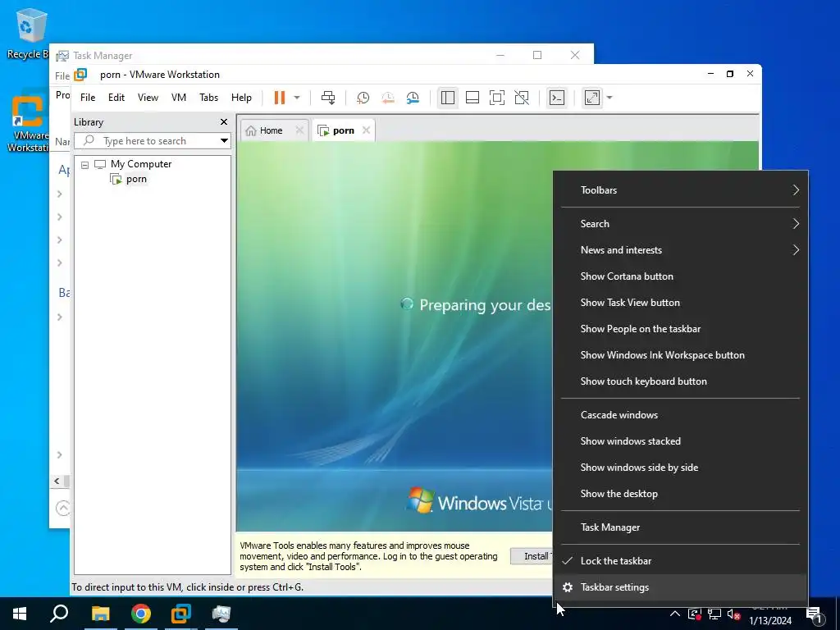Toggle Show Task View button
Screen dimensions: 840x630
pos(680,303)
